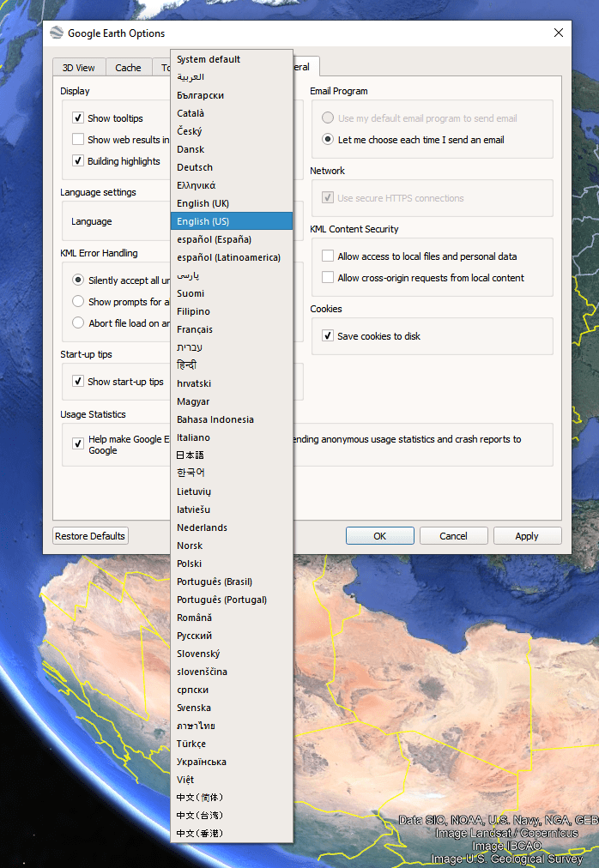The width and height of the screenshot is (599, 868).
Task: Select Deutsch from language list
Action: click(232, 167)
